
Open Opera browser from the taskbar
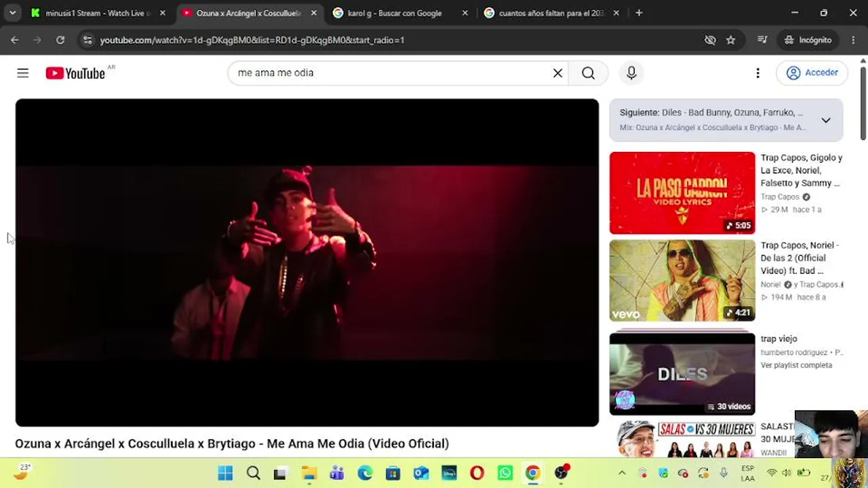tap(477, 473)
